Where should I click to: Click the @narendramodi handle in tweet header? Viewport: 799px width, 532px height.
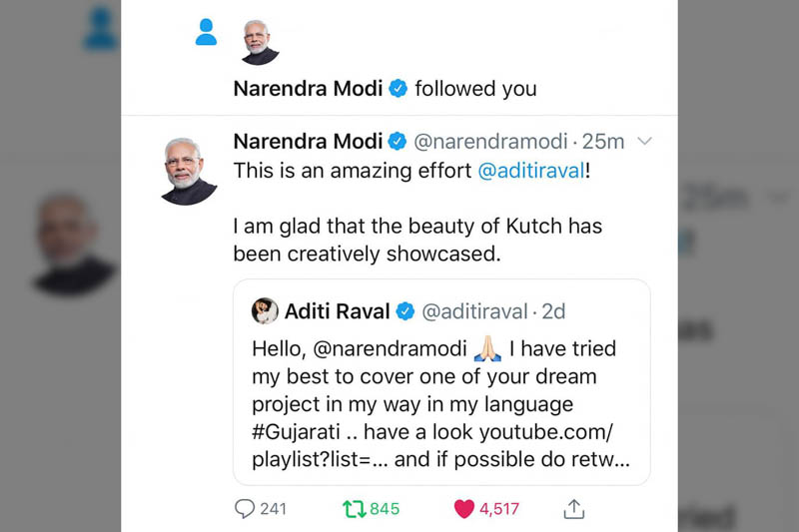(490, 141)
